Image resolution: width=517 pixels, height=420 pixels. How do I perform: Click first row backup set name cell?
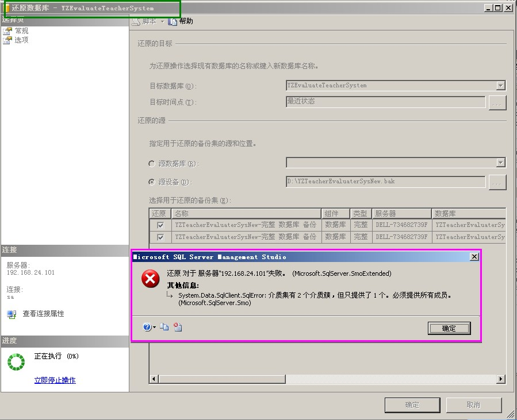coord(246,225)
